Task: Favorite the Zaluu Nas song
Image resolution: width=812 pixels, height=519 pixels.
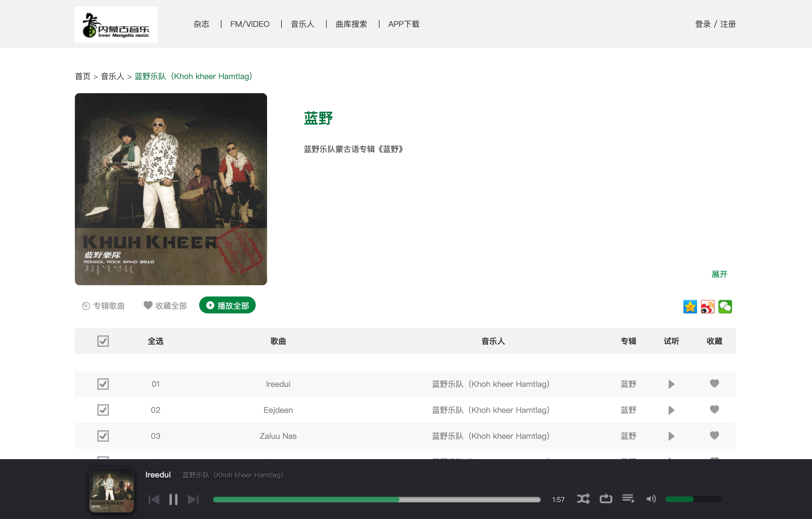Action: pyautogui.click(x=714, y=435)
